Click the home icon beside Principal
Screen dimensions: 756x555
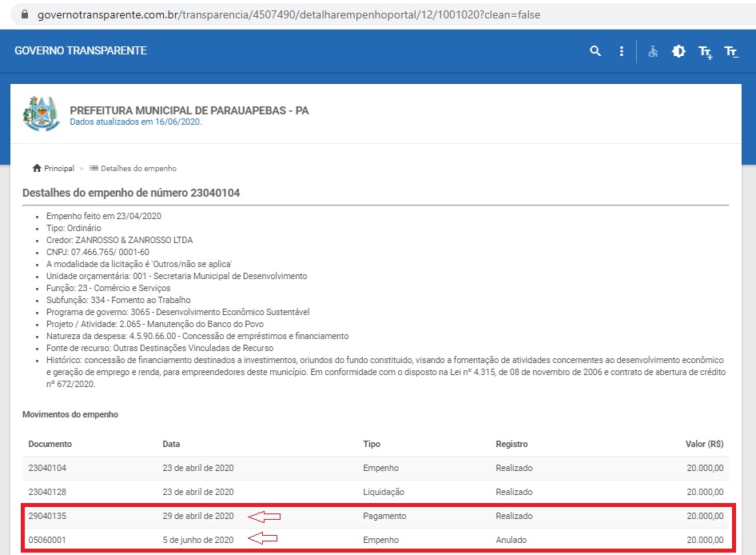click(37, 168)
